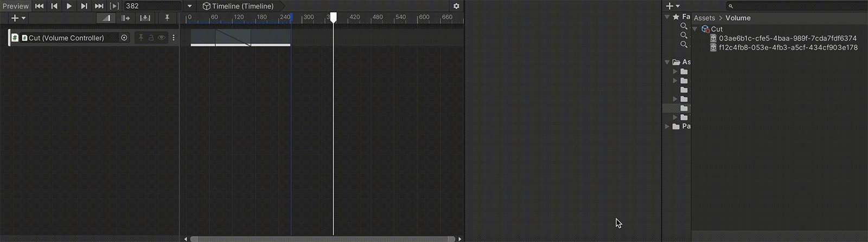The height and width of the screenshot is (242, 868).
Task: Hide the Cut track with eye icon
Action: click(x=162, y=38)
